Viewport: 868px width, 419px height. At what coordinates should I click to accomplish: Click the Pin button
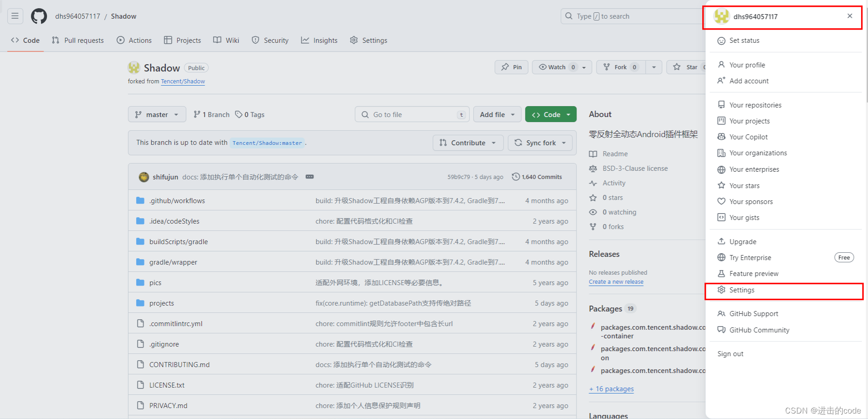[x=511, y=67]
